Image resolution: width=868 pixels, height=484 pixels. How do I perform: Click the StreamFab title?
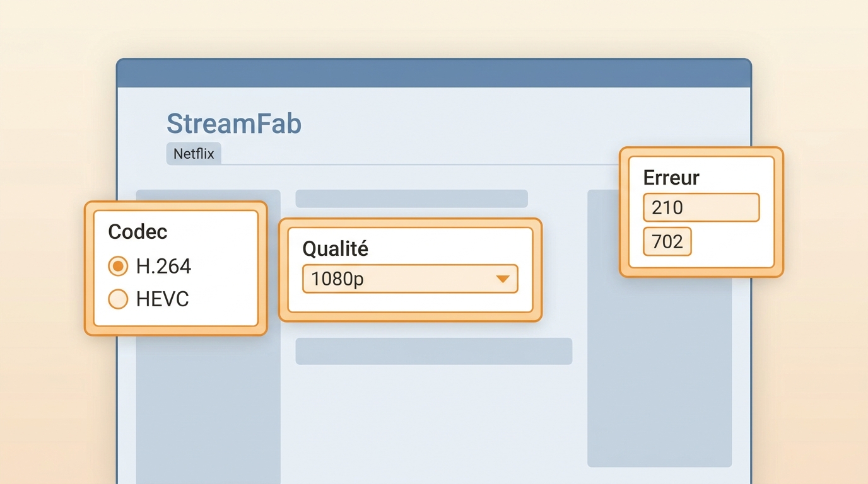tap(234, 124)
